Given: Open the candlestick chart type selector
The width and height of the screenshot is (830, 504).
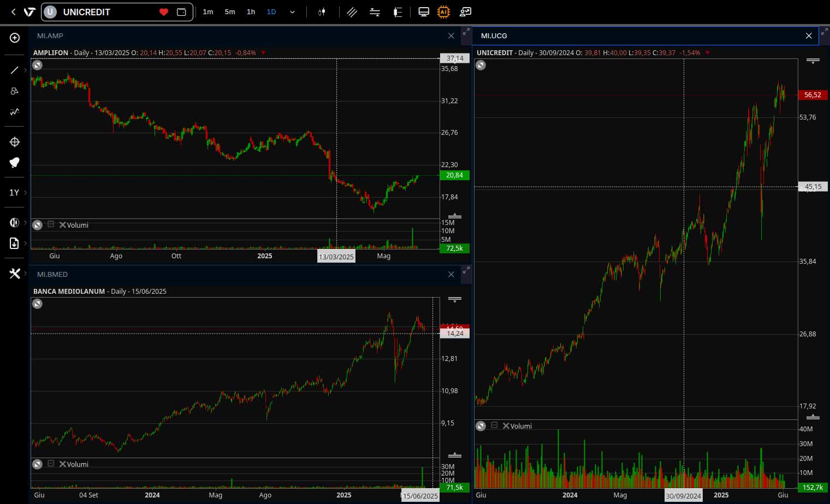Looking at the screenshot, I should point(322,12).
